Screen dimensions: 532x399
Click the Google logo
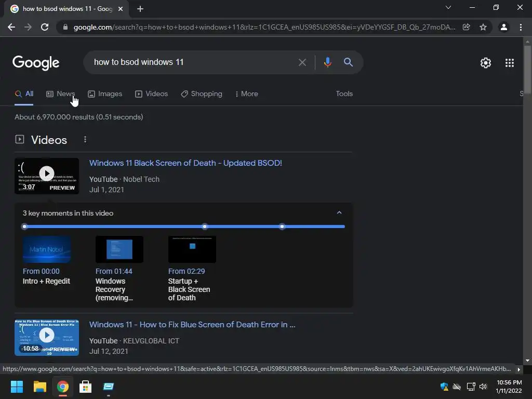point(36,63)
